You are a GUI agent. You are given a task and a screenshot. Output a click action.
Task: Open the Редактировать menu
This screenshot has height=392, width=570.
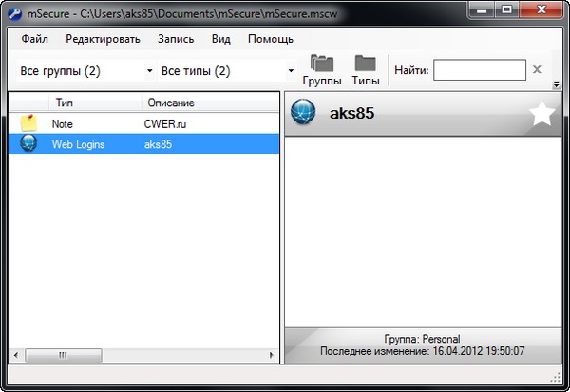(103, 39)
